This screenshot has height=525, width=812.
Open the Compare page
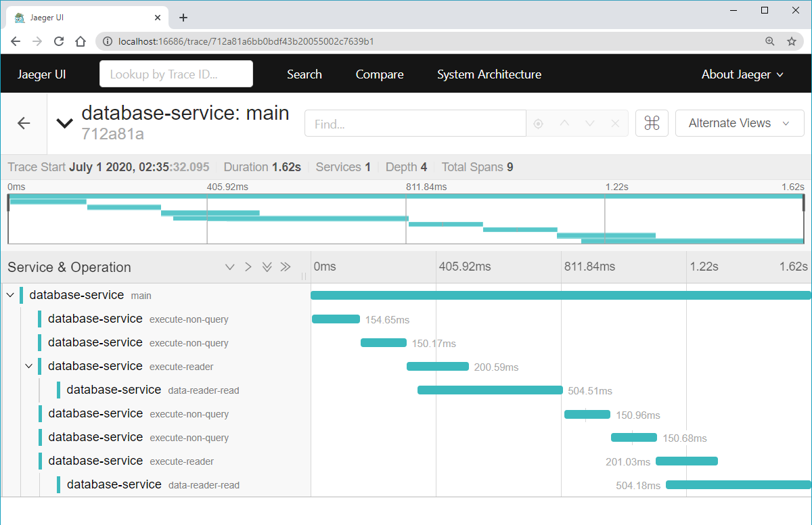380,74
